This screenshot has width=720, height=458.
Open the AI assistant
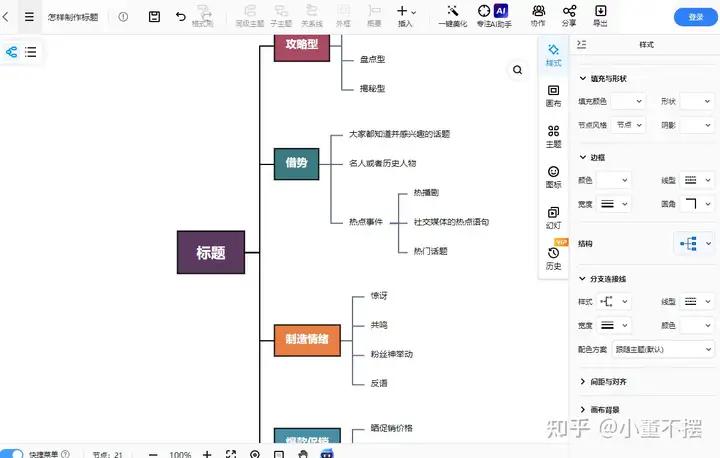click(x=494, y=16)
